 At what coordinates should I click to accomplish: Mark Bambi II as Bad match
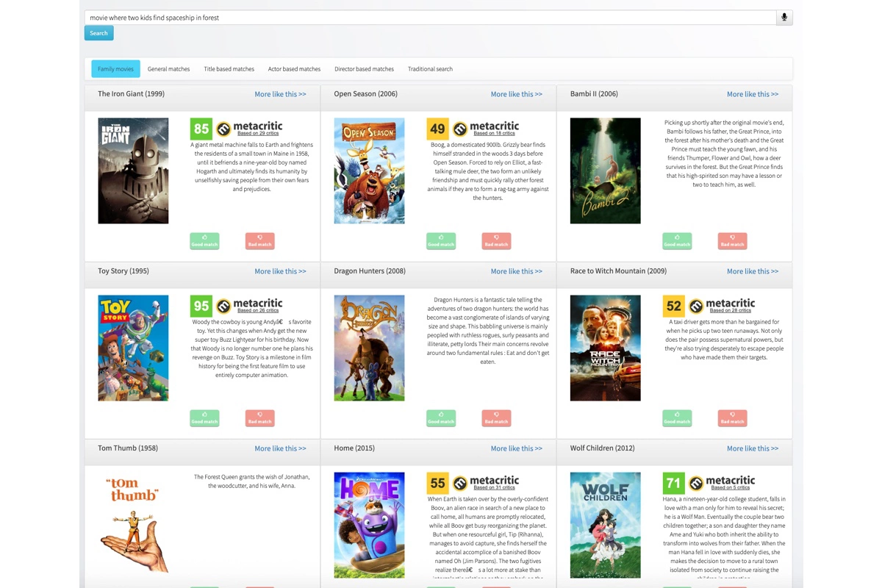pos(733,241)
